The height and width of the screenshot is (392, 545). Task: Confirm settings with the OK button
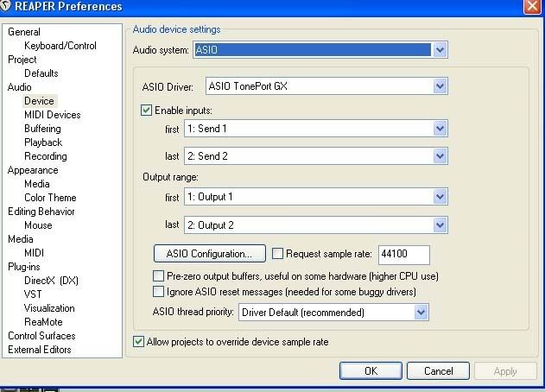click(371, 370)
